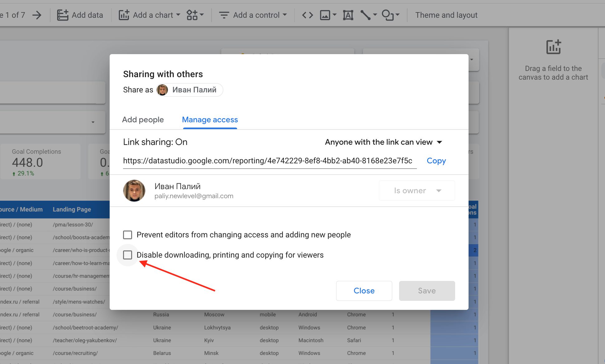
Task: Go to next page with arrow icon
Action: pos(37,15)
